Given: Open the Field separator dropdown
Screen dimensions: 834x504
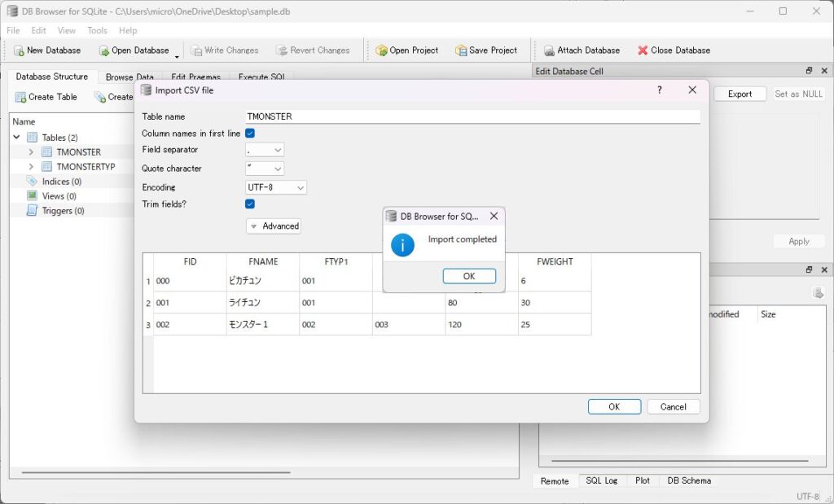Looking at the screenshot, I should coord(265,150).
